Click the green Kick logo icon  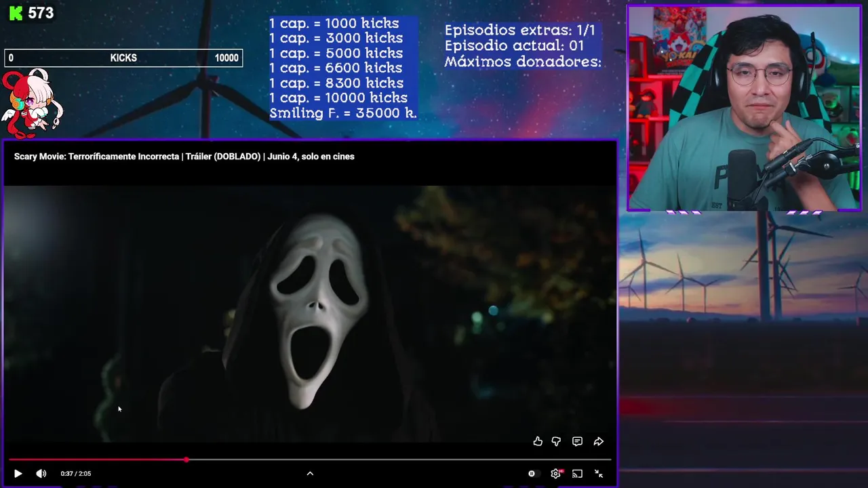[15, 14]
